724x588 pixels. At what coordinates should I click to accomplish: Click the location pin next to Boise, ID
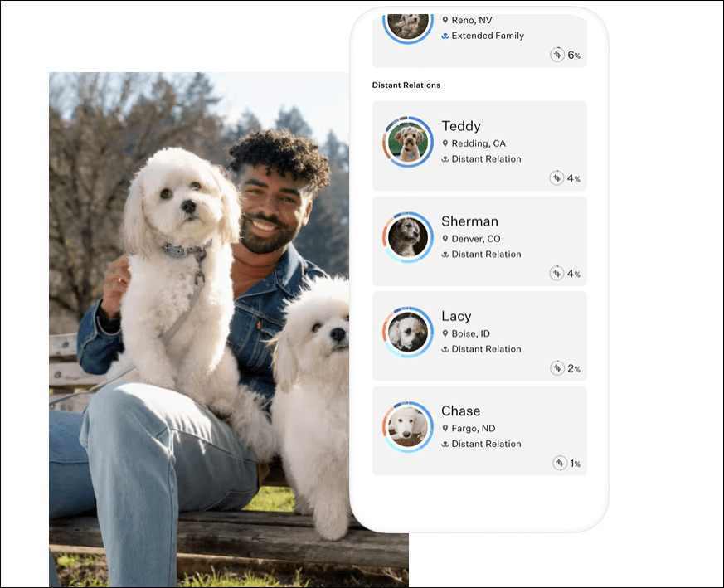[x=445, y=333]
